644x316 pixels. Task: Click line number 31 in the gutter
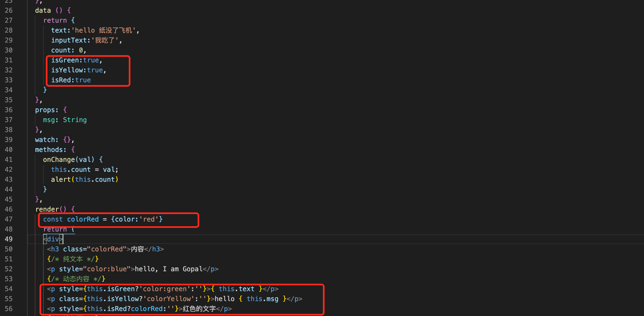[9, 60]
